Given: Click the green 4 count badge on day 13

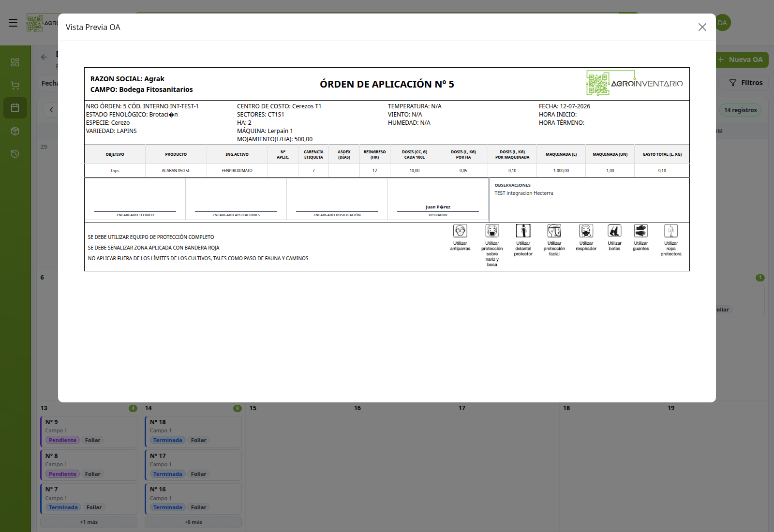Looking at the screenshot, I should (x=133, y=408).
